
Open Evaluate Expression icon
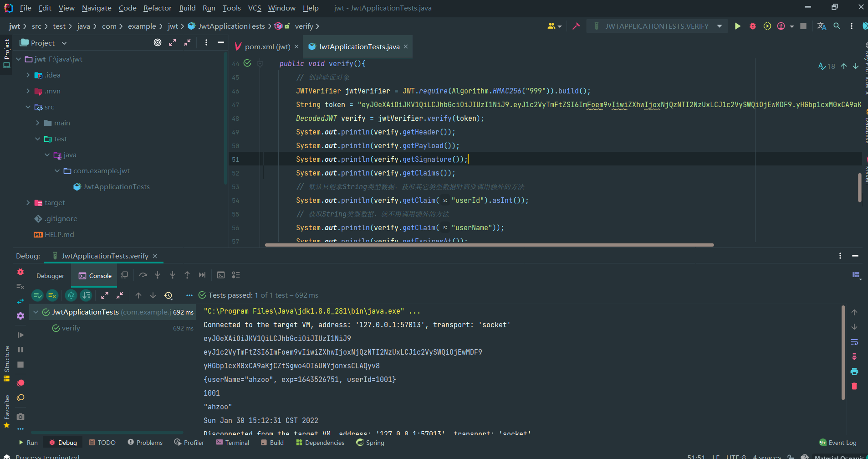click(221, 275)
